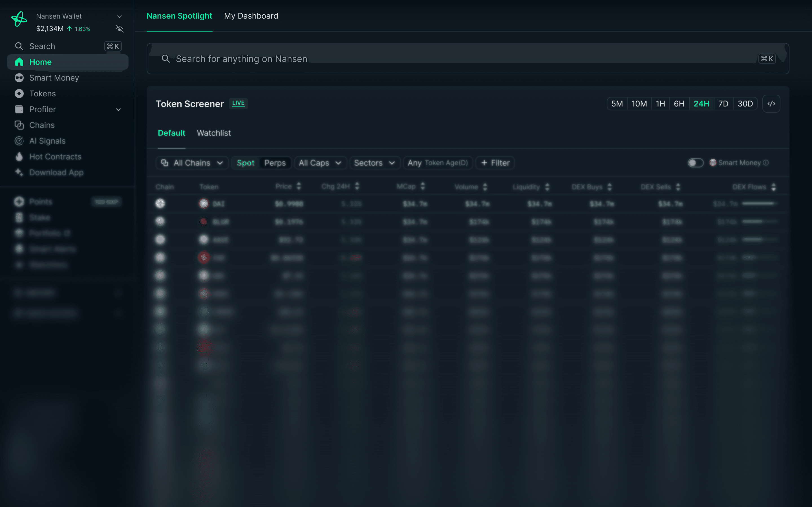The image size is (812, 507).
Task: Open the Sectors dropdown filter
Action: click(374, 163)
